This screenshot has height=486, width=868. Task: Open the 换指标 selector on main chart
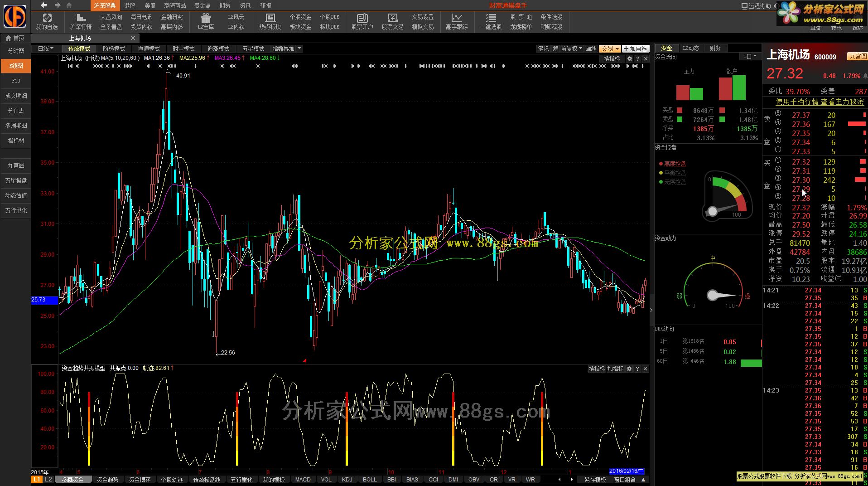click(612, 59)
